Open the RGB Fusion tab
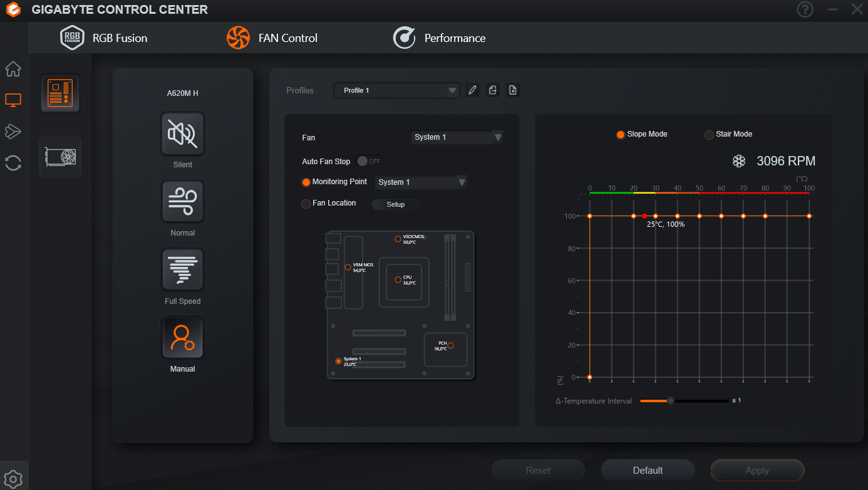Viewport: 868px width, 490px height. coord(104,38)
